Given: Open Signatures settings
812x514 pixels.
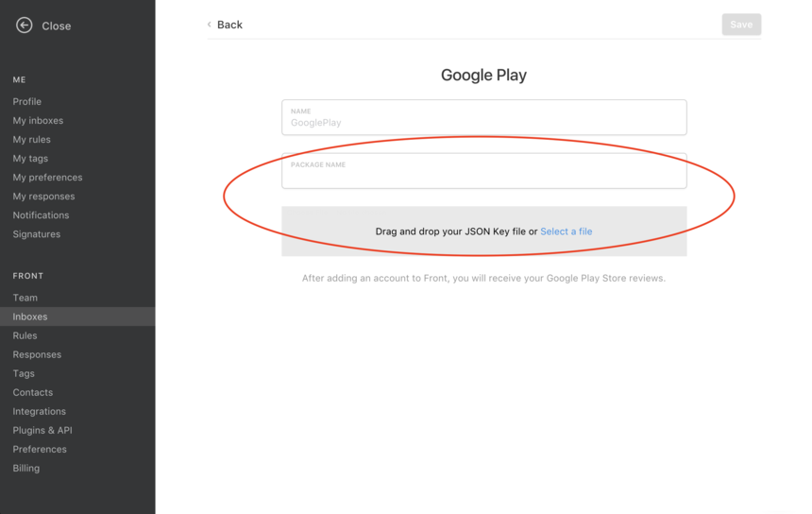Looking at the screenshot, I should 36,234.
